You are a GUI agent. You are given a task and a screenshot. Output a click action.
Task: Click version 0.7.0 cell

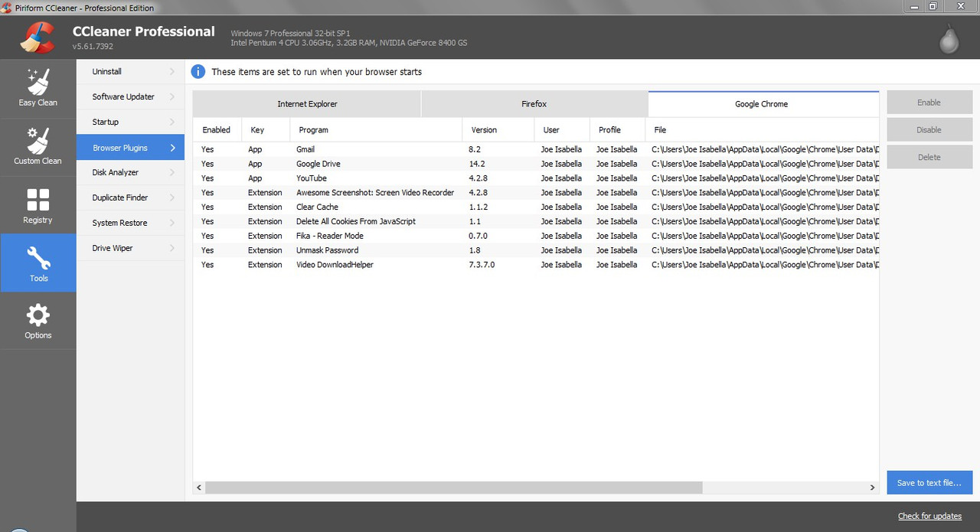click(478, 236)
